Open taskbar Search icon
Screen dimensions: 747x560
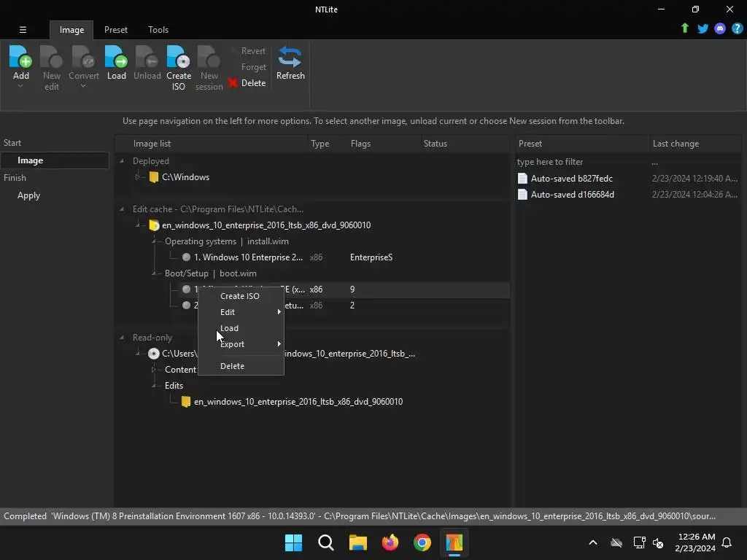326,542
